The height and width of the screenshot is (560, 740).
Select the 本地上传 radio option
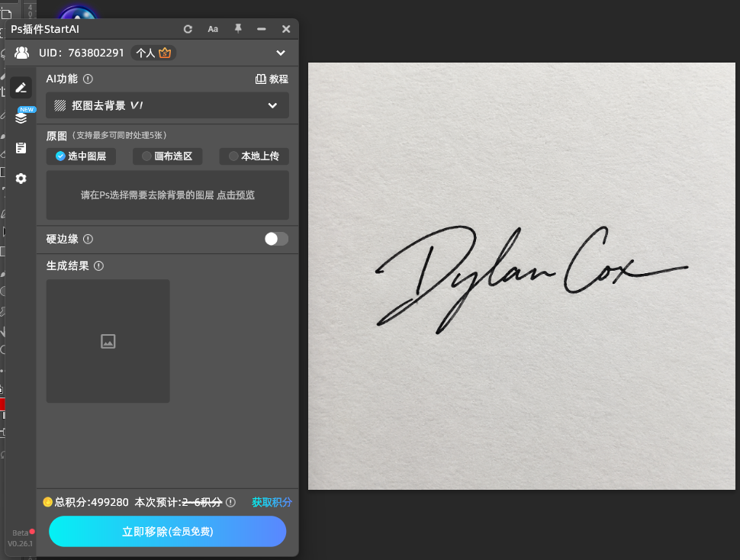[254, 156]
